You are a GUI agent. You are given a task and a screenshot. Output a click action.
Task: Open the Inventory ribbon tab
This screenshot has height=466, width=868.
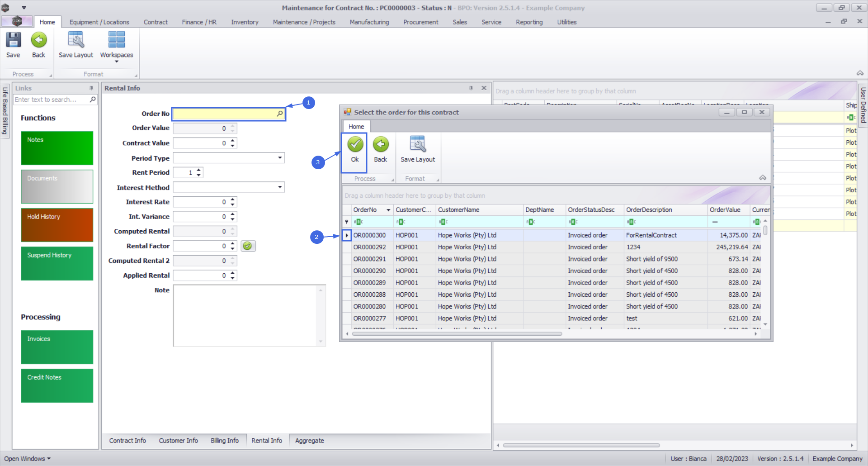[245, 22]
